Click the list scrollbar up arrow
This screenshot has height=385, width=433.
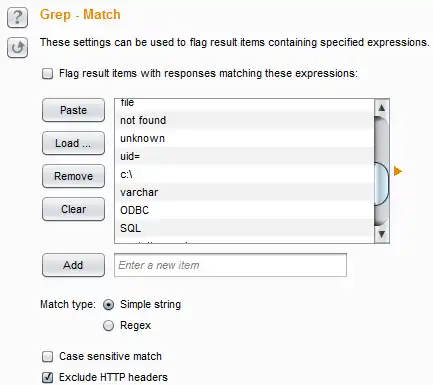coord(382,108)
